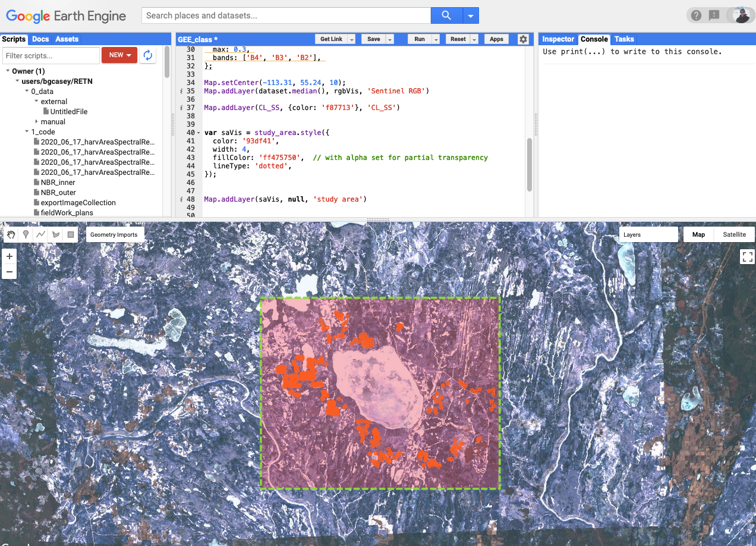This screenshot has width=756, height=546.
Task: Select the draw polygon shape tool
Action: pyautogui.click(x=56, y=235)
